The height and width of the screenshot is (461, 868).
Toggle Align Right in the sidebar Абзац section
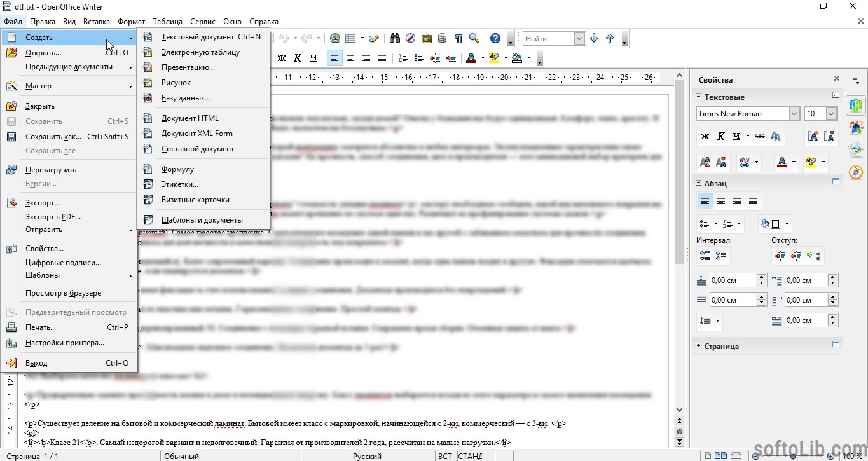point(737,202)
